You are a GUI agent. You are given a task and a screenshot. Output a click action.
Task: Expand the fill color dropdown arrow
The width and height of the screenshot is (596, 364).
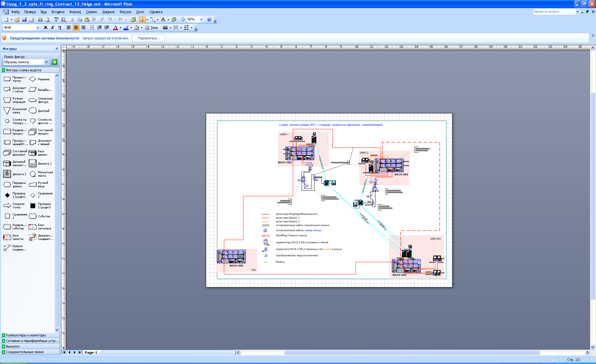coord(142,28)
